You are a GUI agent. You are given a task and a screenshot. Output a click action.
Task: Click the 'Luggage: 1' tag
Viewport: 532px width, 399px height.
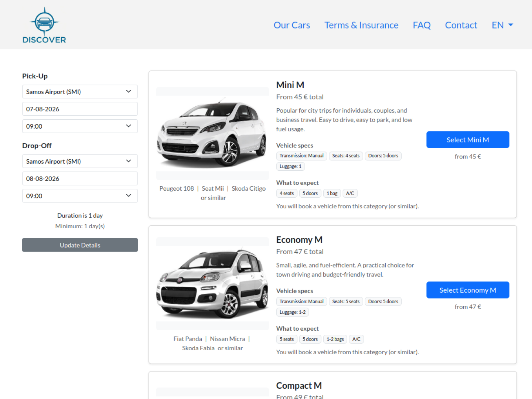290,167
